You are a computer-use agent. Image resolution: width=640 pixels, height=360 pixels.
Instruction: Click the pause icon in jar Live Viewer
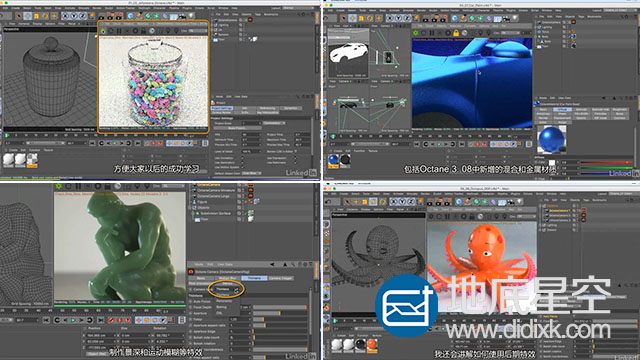tap(119, 31)
